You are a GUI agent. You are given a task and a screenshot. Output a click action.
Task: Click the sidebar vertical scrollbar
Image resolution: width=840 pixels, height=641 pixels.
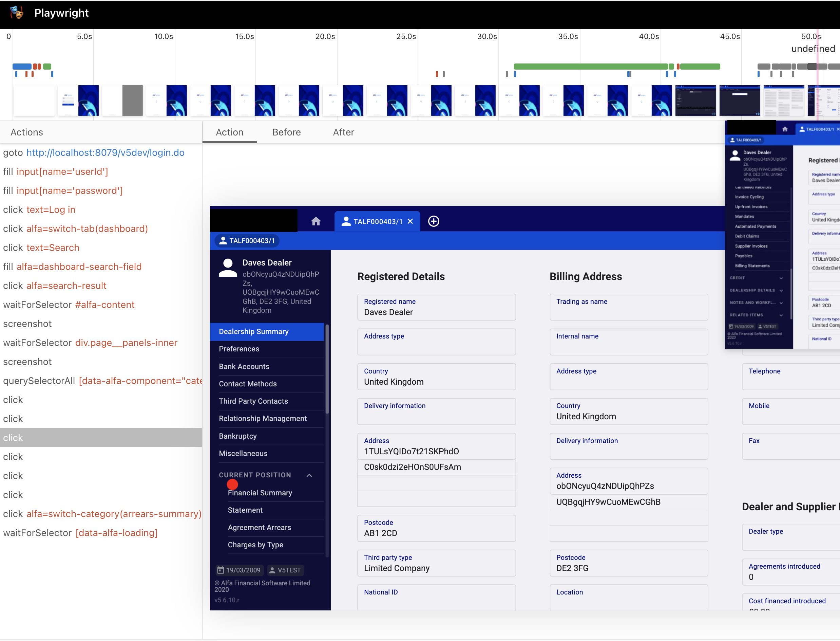[327, 369]
